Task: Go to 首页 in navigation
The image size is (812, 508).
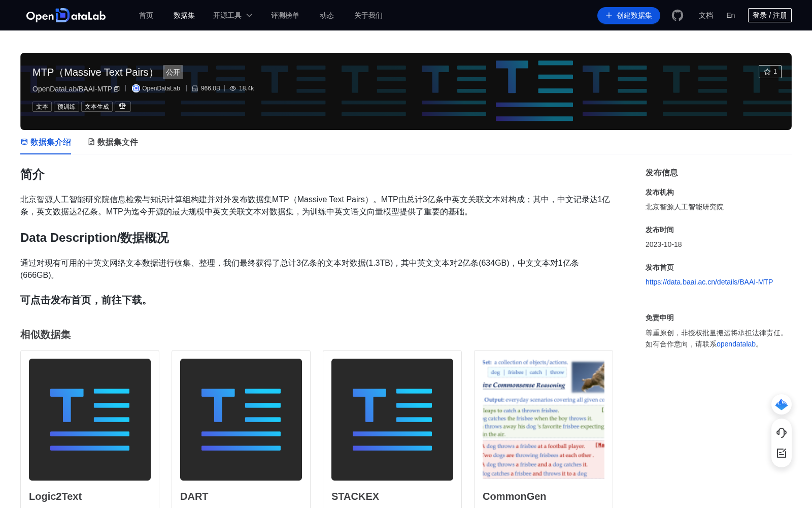Action: [x=146, y=15]
